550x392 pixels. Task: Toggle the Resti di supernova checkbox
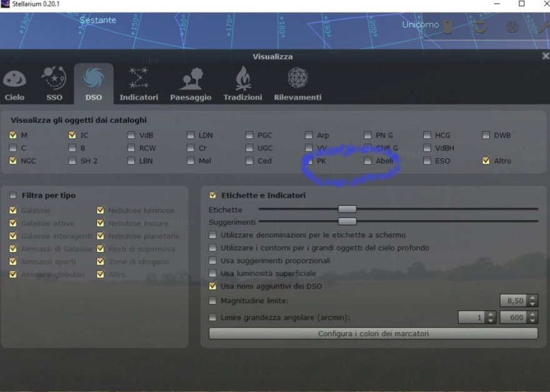101,248
